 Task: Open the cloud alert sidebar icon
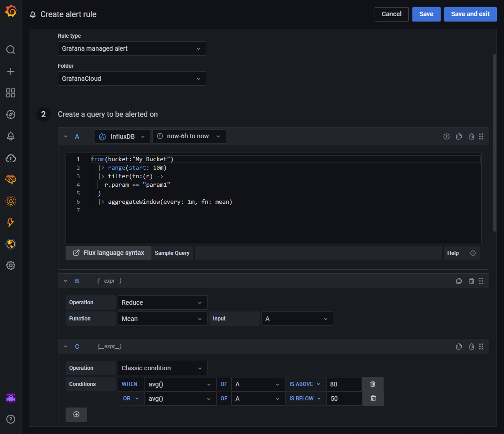tap(11, 158)
